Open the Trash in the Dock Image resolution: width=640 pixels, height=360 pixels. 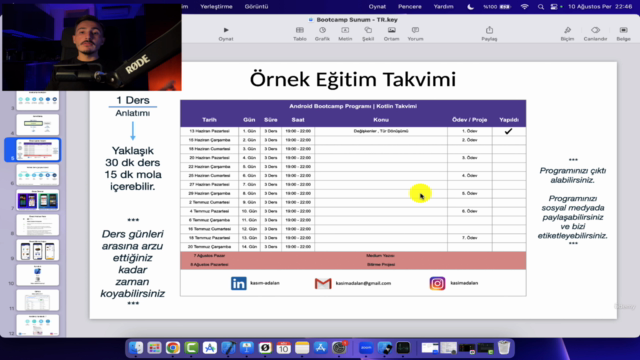(504, 348)
